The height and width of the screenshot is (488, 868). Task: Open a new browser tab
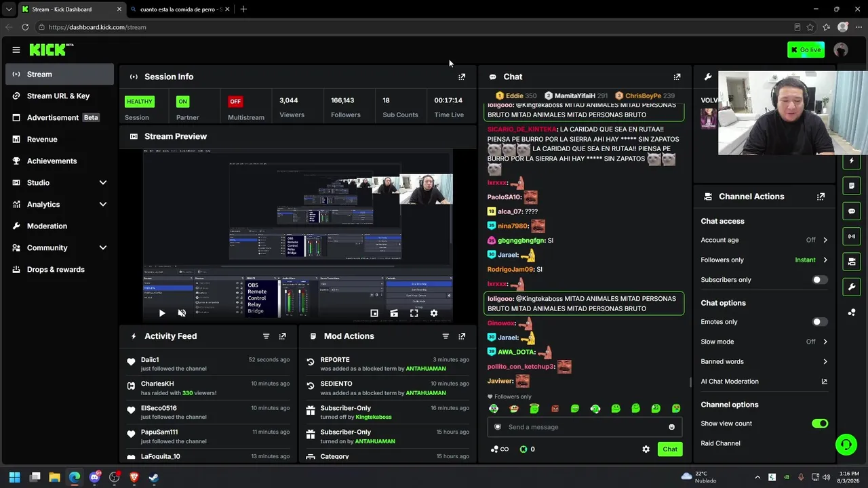[243, 9]
